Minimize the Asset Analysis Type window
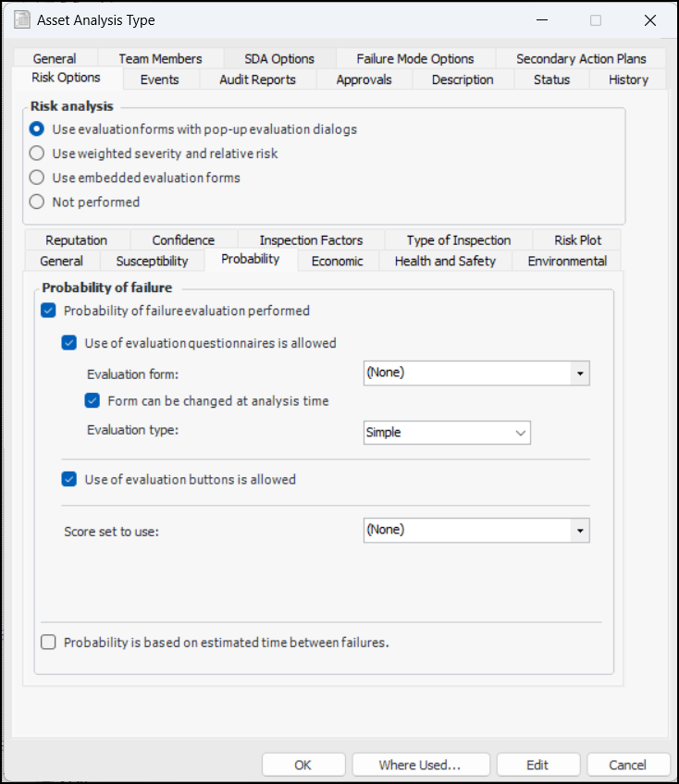The image size is (679, 784). click(x=542, y=20)
